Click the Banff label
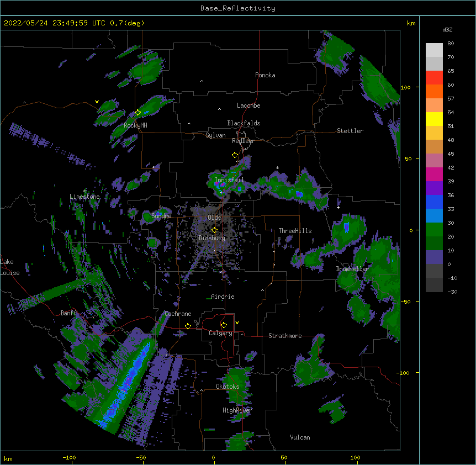The width and height of the screenshot is (476, 465). 68,313
